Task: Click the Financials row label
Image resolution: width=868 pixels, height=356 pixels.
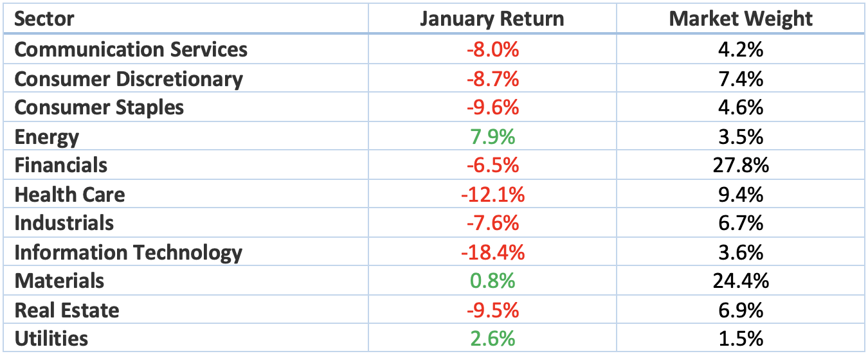Action: [60, 165]
